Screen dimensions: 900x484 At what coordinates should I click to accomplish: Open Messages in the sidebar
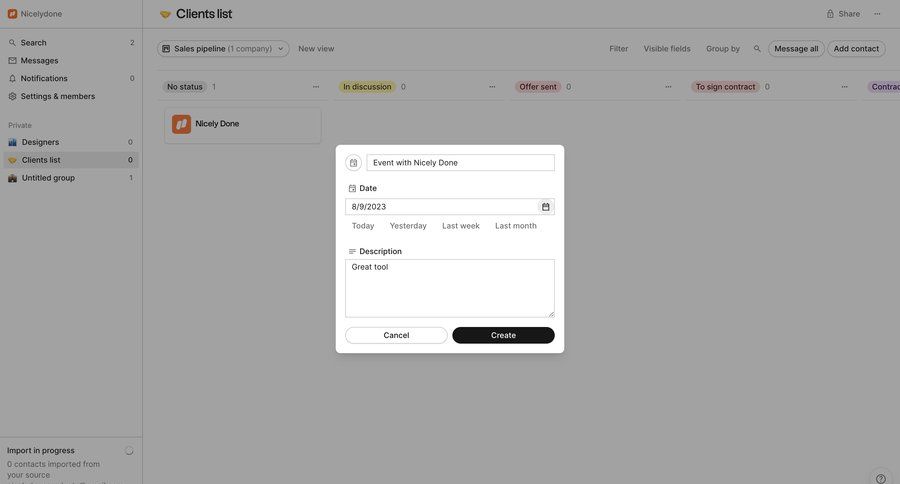(39, 61)
